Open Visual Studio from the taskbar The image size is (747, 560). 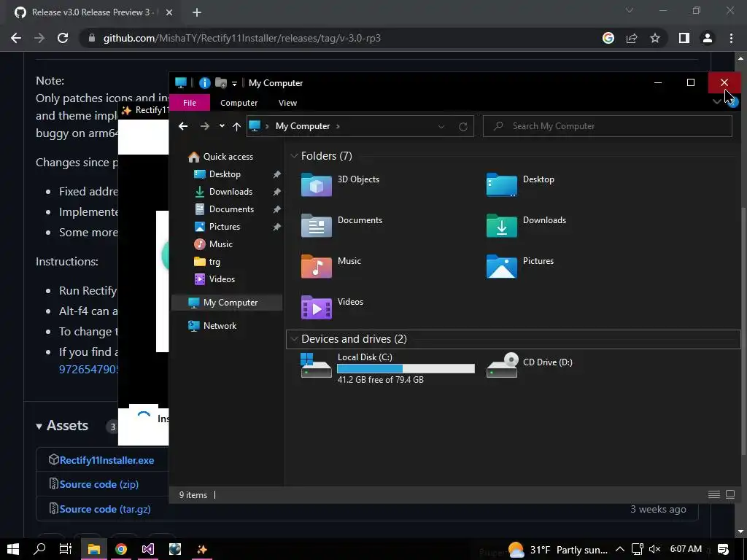click(x=147, y=549)
